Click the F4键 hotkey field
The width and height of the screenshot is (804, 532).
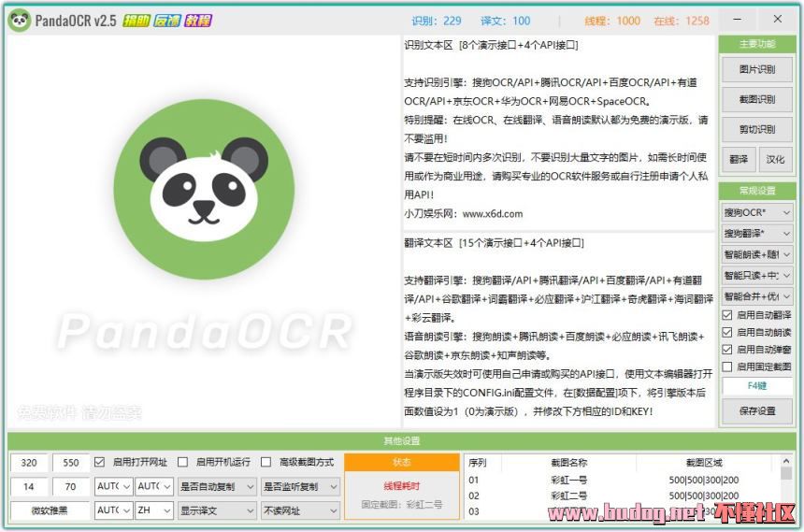[757, 386]
